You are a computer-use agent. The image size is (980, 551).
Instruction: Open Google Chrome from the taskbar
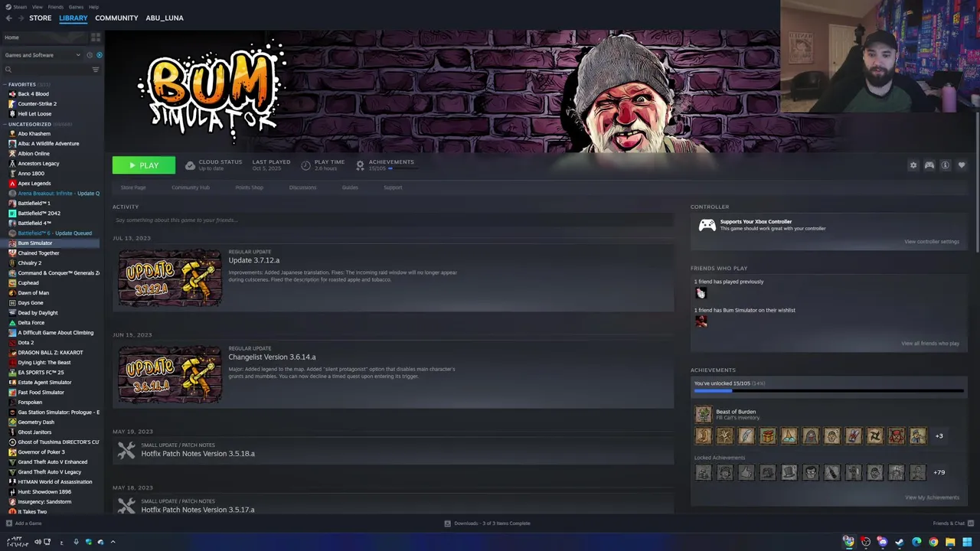(x=933, y=542)
